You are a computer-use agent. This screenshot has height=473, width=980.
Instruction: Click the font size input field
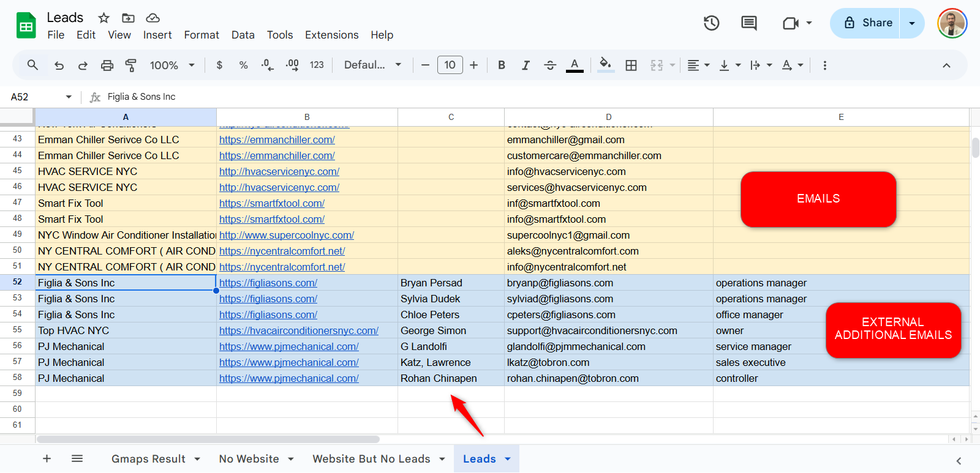coord(450,65)
